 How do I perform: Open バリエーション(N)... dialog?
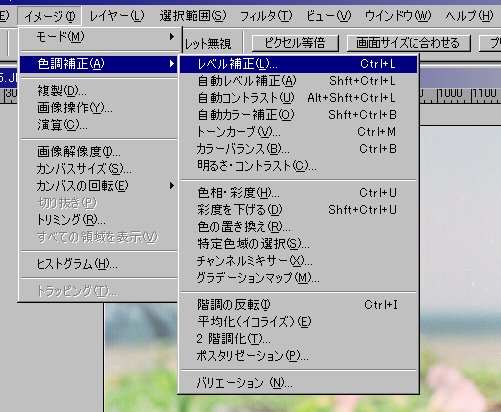point(298,383)
